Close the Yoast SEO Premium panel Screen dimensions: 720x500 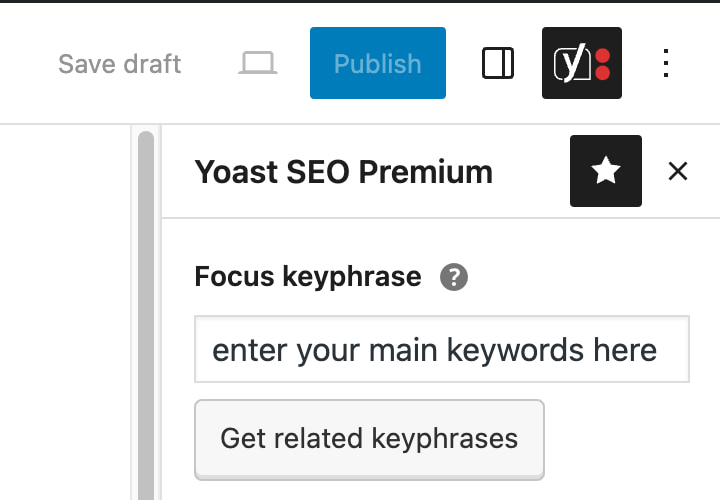(678, 171)
